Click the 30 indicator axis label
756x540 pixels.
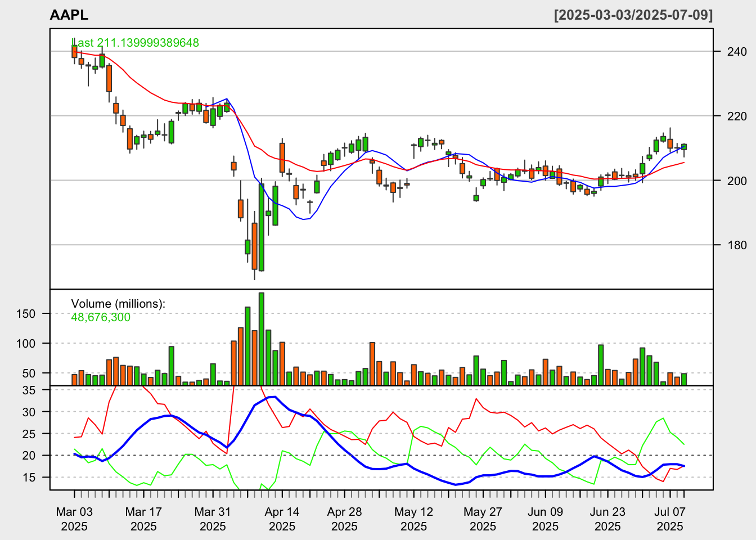[x=29, y=412]
